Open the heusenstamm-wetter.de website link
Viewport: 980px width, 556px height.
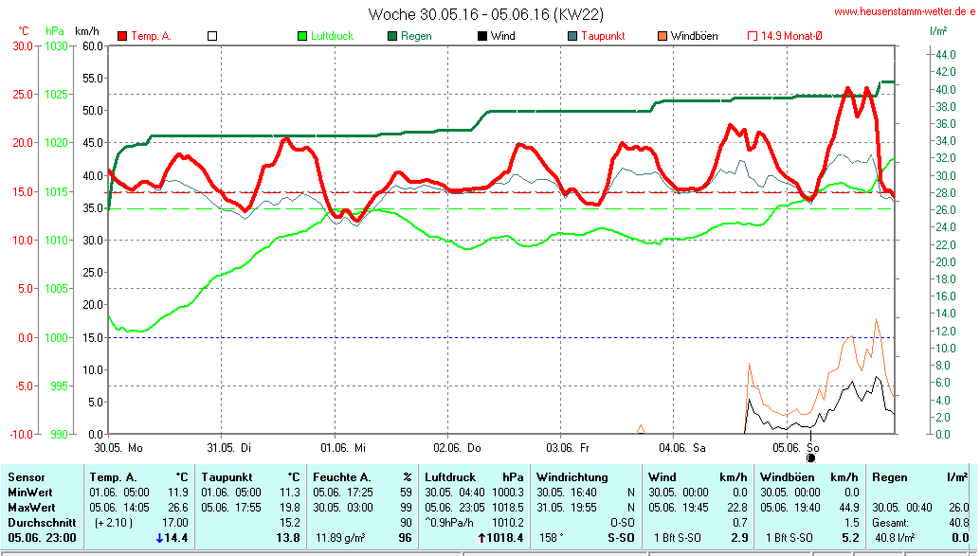point(903,11)
